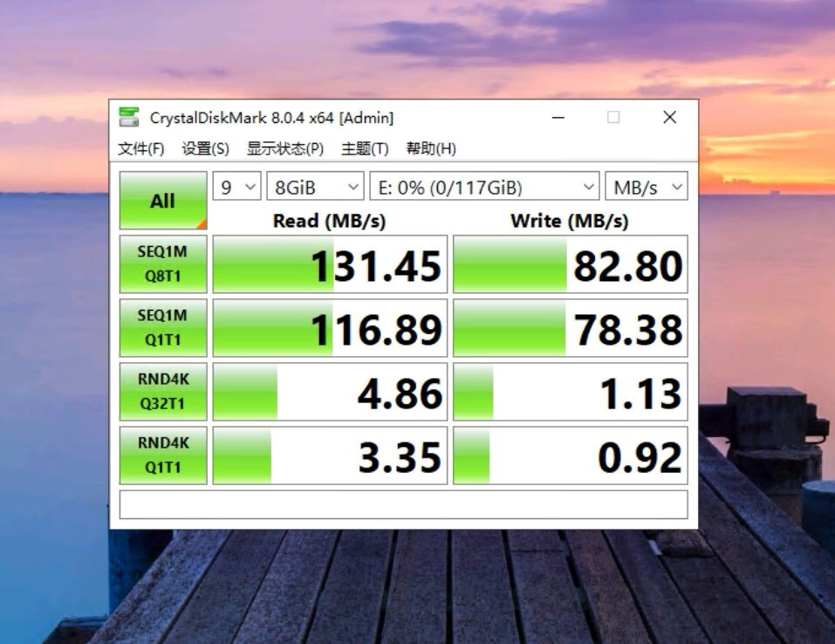
Task: Open the test count dropdown showing 9
Action: [x=237, y=187]
